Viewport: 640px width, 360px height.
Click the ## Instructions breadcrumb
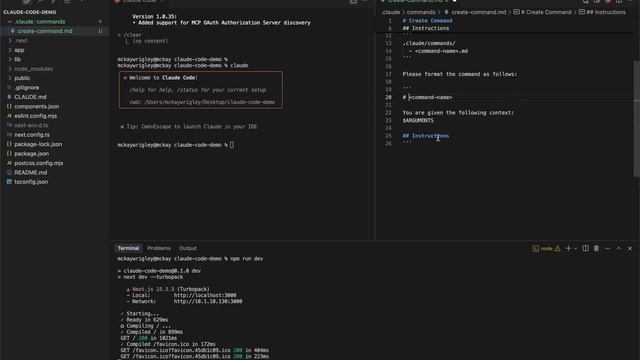606,12
